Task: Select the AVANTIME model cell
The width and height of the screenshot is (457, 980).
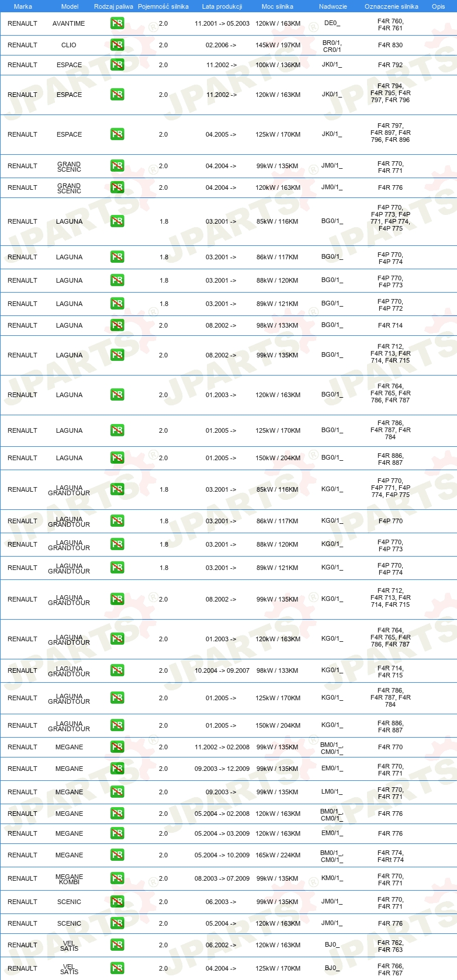Action: coord(69,23)
